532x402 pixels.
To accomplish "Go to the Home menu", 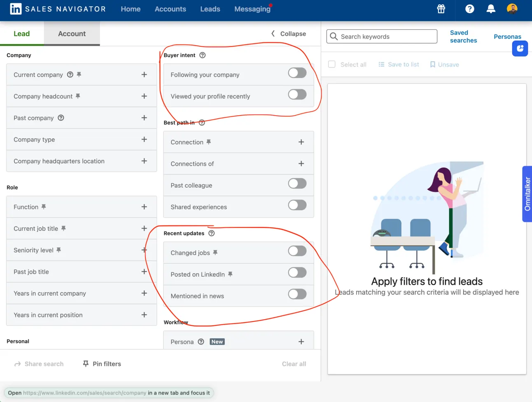I will [131, 9].
